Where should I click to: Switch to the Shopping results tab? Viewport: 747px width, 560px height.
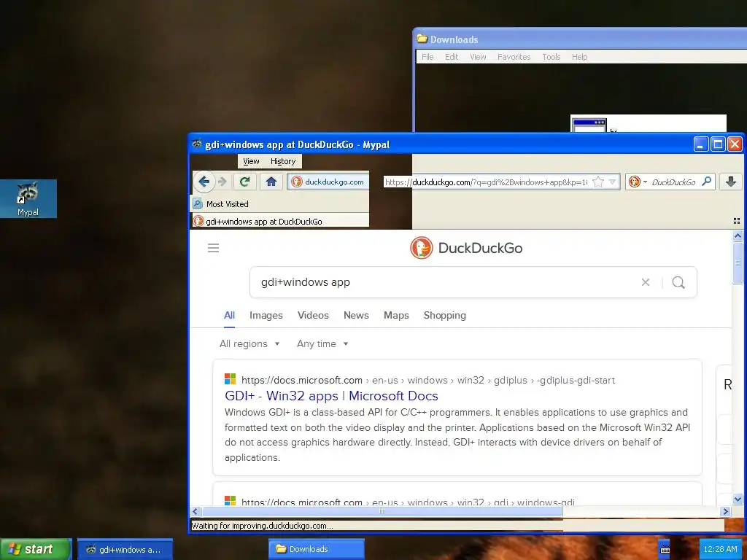point(444,315)
